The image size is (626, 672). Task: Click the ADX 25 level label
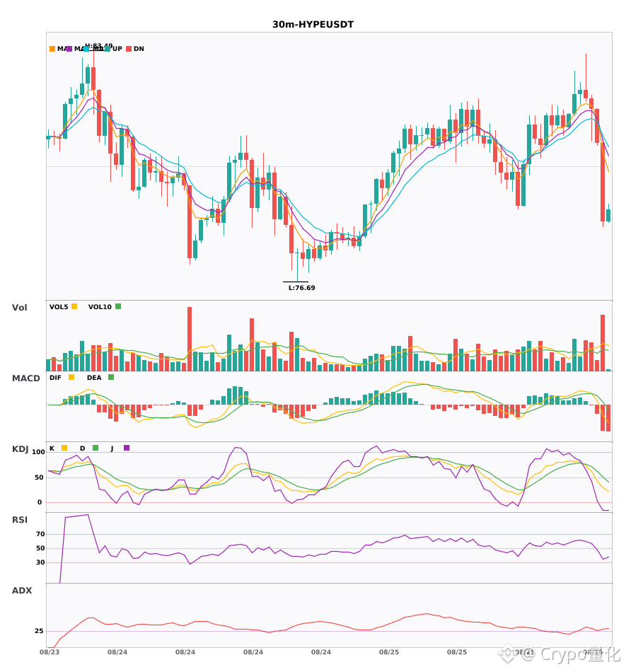pyautogui.click(x=39, y=631)
